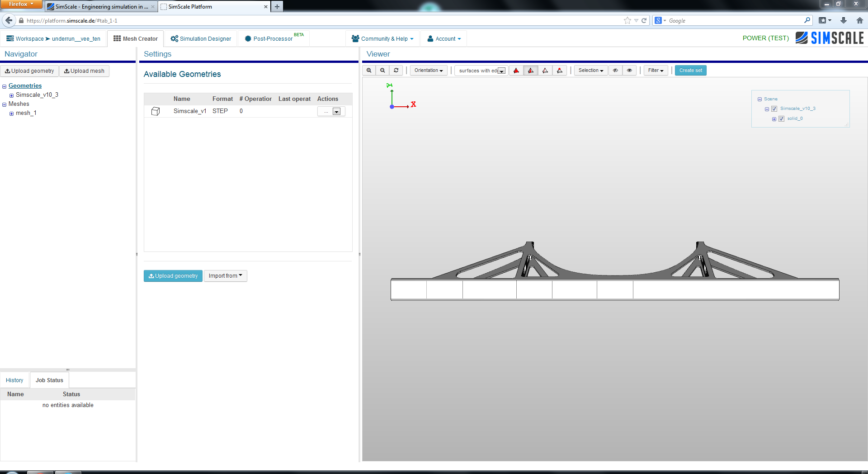Expand mesh_1 in Navigator
This screenshot has height=474, width=868.
click(x=11, y=114)
